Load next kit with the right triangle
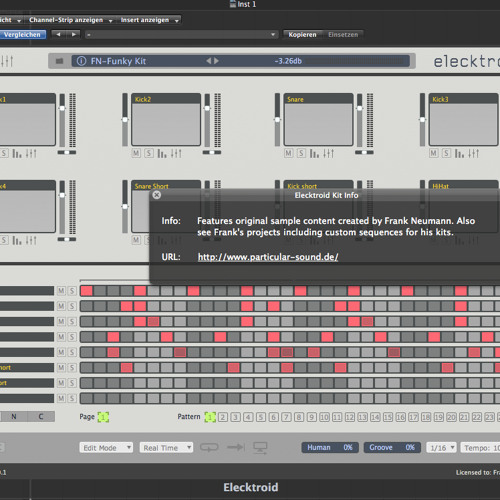This screenshot has height=500, width=500. pyautogui.click(x=216, y=61)
